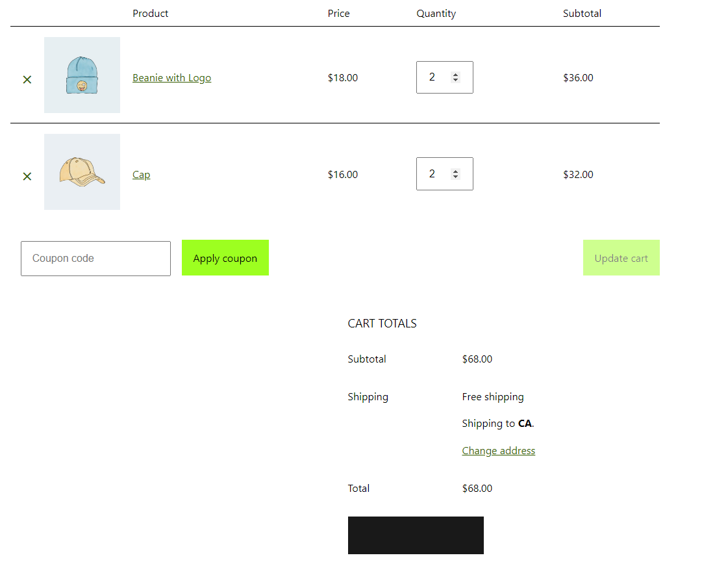This screenshot has height=588, width=702.
Task: Click the Subtotal column header
Action: [x=582, y=13]
